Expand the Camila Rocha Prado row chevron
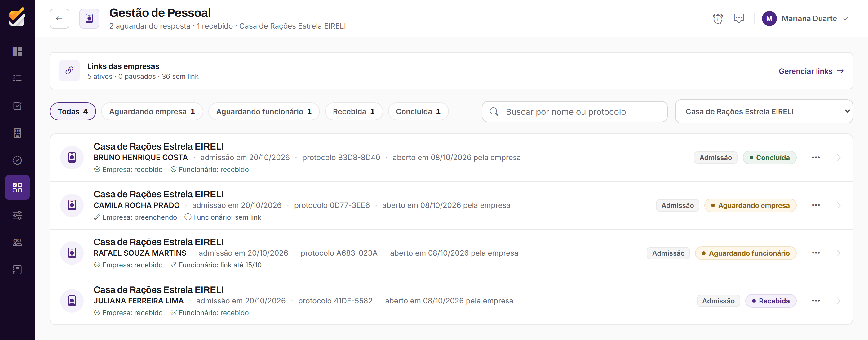Viewport: 868px width, 340px height. [x=839, y=205]
